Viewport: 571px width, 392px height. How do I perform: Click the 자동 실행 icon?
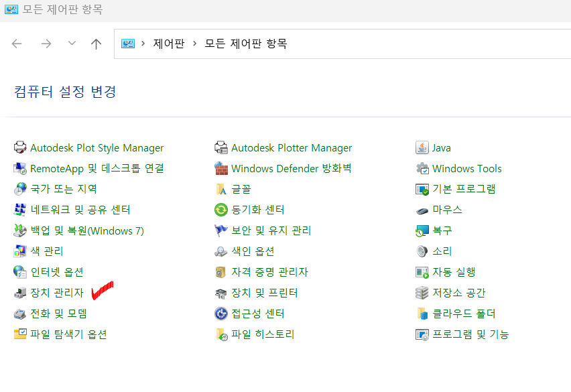(x=422, y=272)
